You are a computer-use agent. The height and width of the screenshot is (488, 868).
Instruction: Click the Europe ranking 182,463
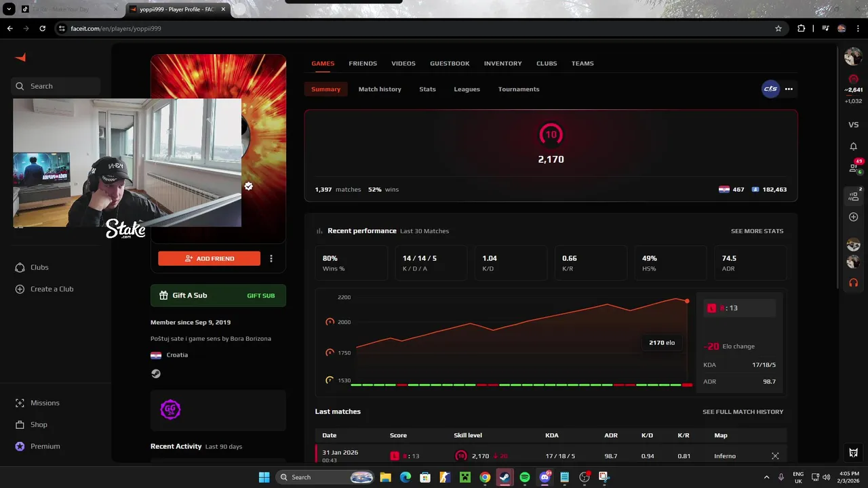click(770, 190)
